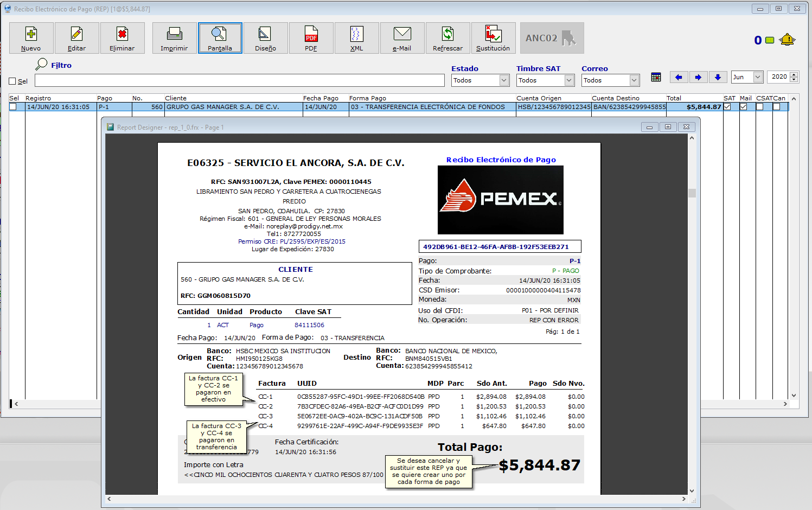Image resolution: width=812 pixels, height=510 pixels.
Task: Increase the year 2020 with the spinner up arrow
Action: pos(794,74)
